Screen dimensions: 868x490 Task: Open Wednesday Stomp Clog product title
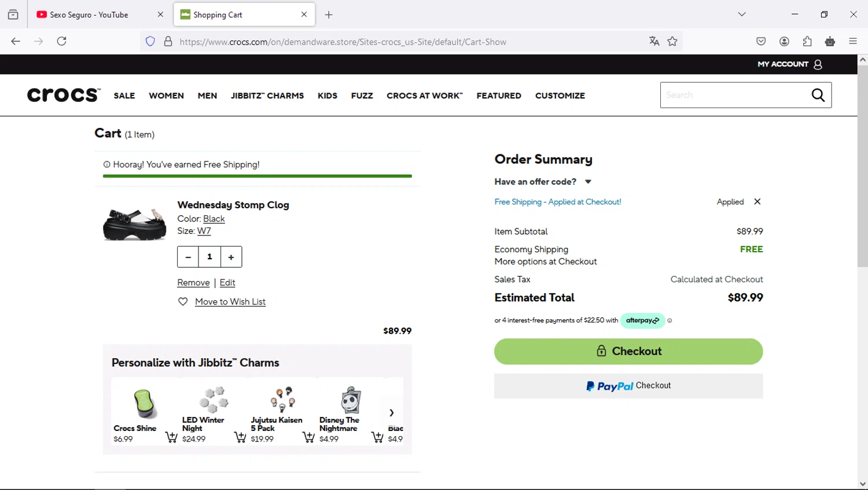pyautogui.click(x=233, y=205)
